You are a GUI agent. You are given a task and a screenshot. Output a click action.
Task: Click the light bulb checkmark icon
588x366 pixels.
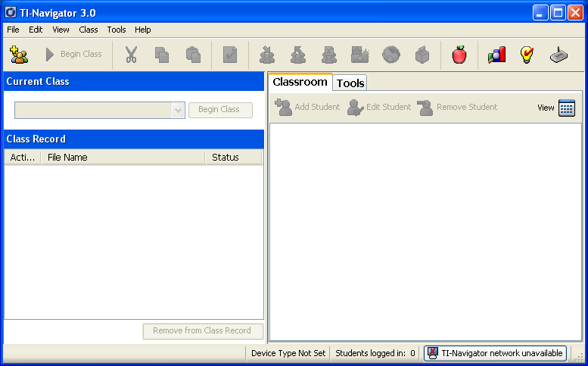(527, 55)
